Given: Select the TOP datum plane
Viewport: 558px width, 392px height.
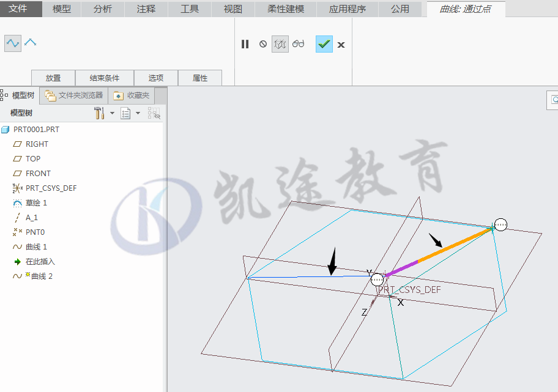Looking at the screenshot, I should tap(33, 158).
